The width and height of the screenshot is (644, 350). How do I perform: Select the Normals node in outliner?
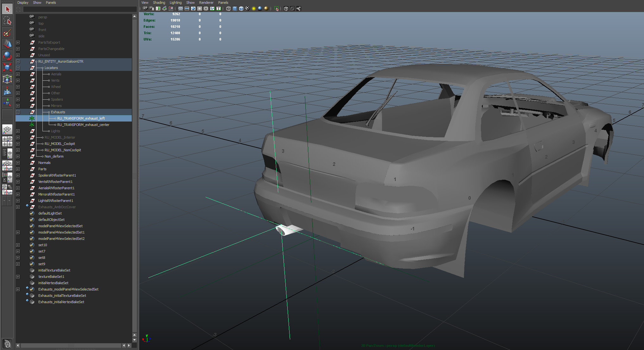click(x=44, y=163)
